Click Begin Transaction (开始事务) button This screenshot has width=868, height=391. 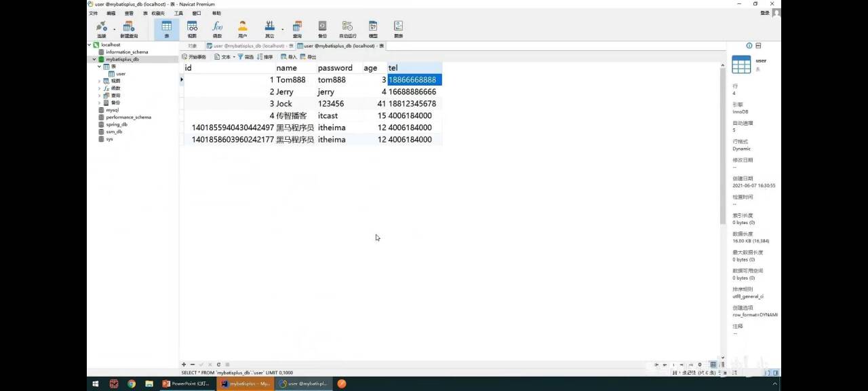click(x=194, y=57)
